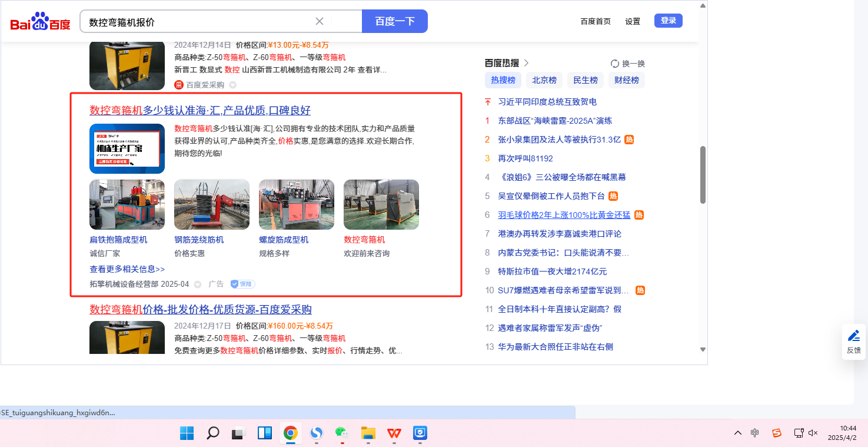Open the 设置 menu
The height and width of the screenshot is (447, 868).
pyautogui.click(x=633, y=21)
